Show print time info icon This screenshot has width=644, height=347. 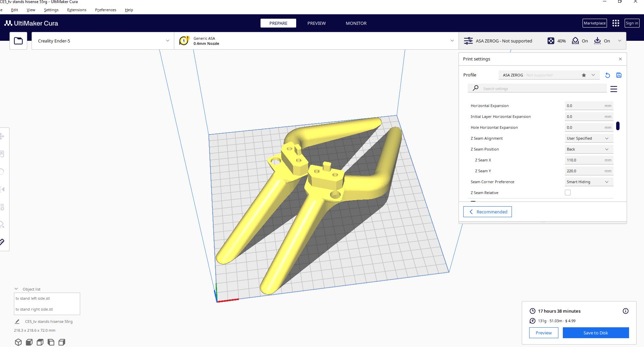click(x=626, y=311)
